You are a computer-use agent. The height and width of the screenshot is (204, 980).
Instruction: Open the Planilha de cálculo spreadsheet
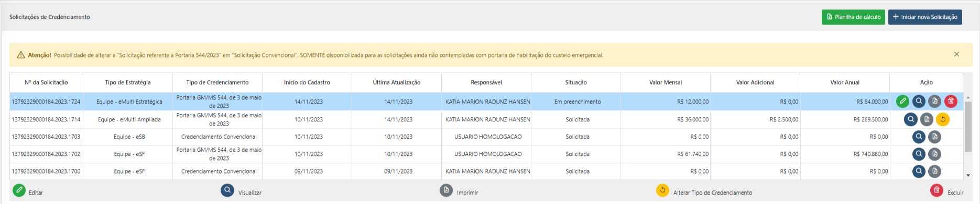[853, 17]
